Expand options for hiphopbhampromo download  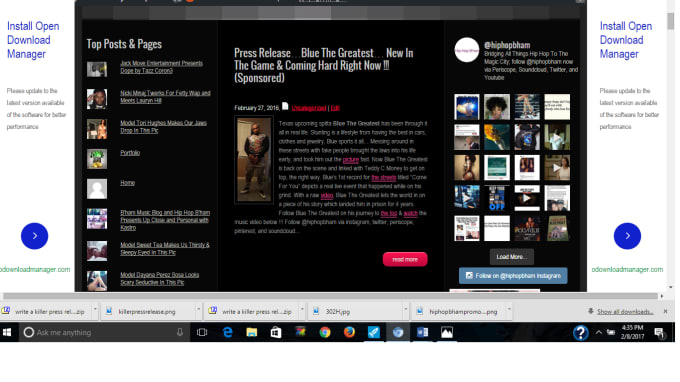coord(509,310)
